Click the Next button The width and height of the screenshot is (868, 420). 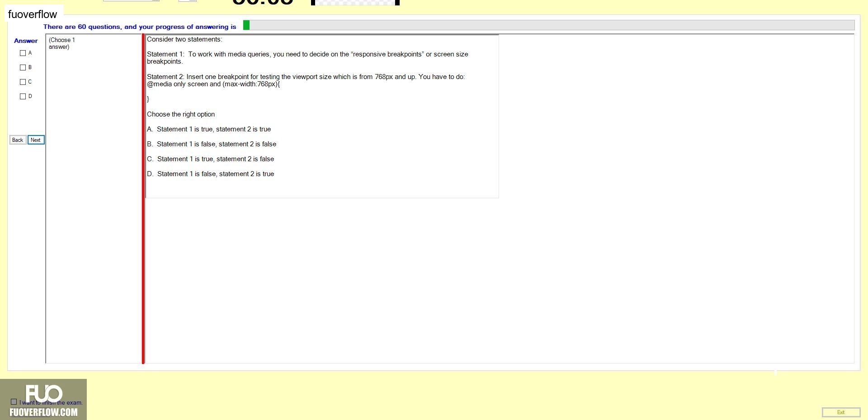36,140
